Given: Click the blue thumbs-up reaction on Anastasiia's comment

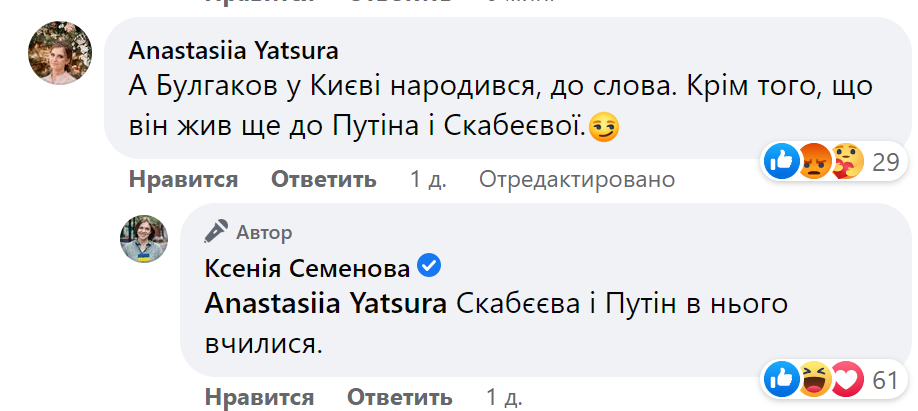Looking at the screenshot, I should click(781, 161).
